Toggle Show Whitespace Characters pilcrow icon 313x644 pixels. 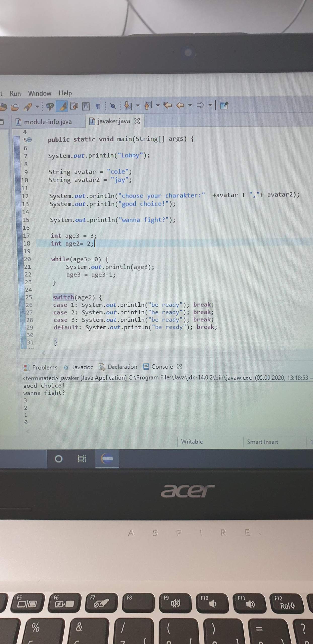[98, 106]
